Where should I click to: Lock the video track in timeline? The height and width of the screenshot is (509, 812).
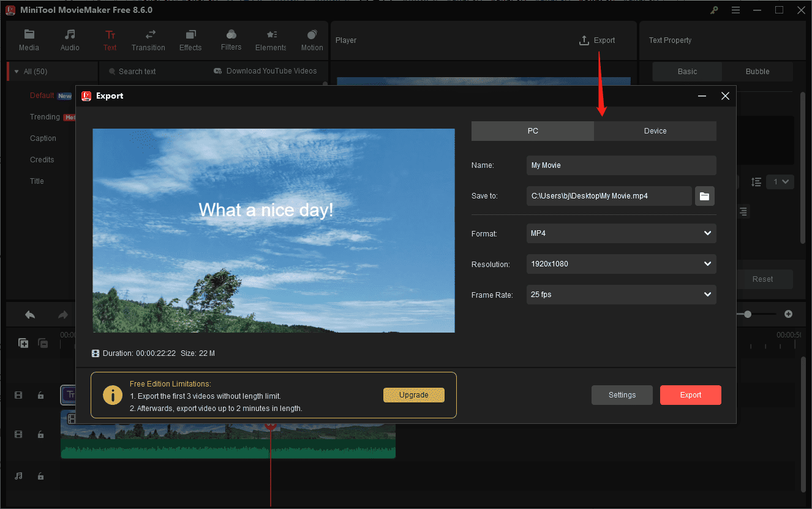click(x=40, y=434)
